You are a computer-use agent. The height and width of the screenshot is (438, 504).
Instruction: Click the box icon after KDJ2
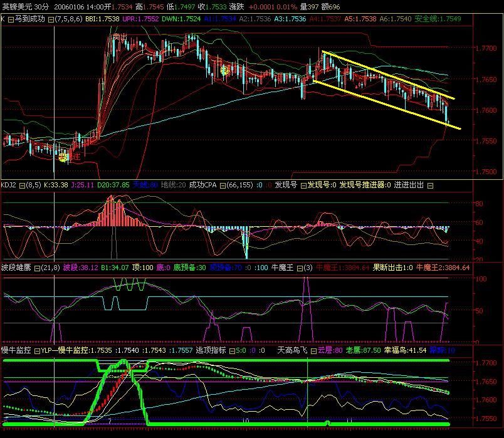(22, 185)
